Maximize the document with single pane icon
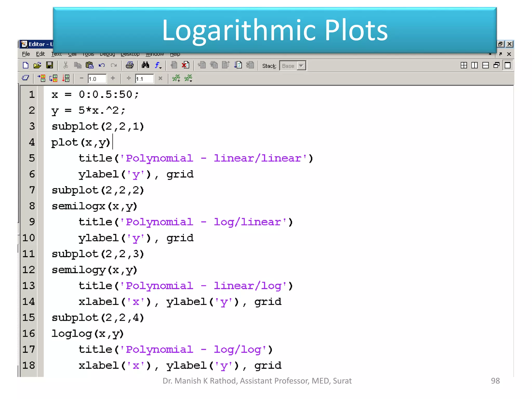Image resolution: width=532 pixels, height=399 pixels. [x=507, y=65]
